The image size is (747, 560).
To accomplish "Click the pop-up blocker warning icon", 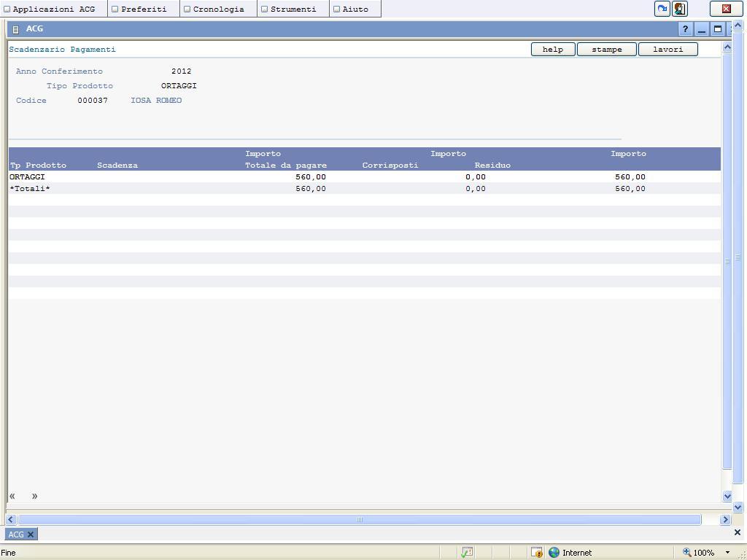I will (537, 553).
